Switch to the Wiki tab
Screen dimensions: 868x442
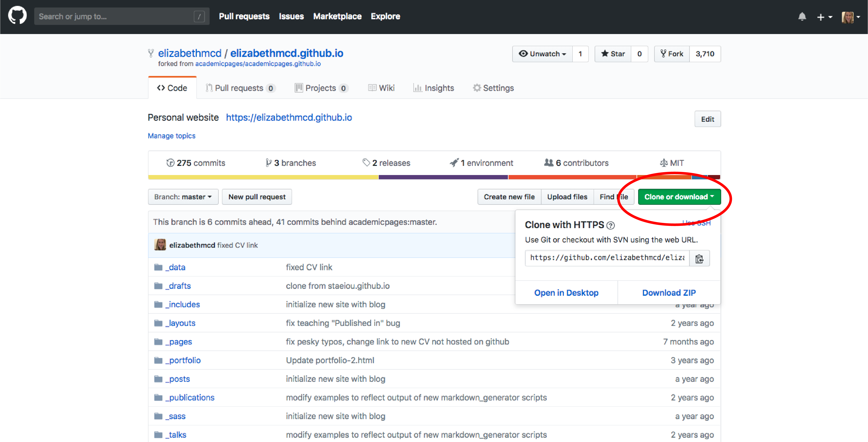pyautogui.click(x=381, y=88)
